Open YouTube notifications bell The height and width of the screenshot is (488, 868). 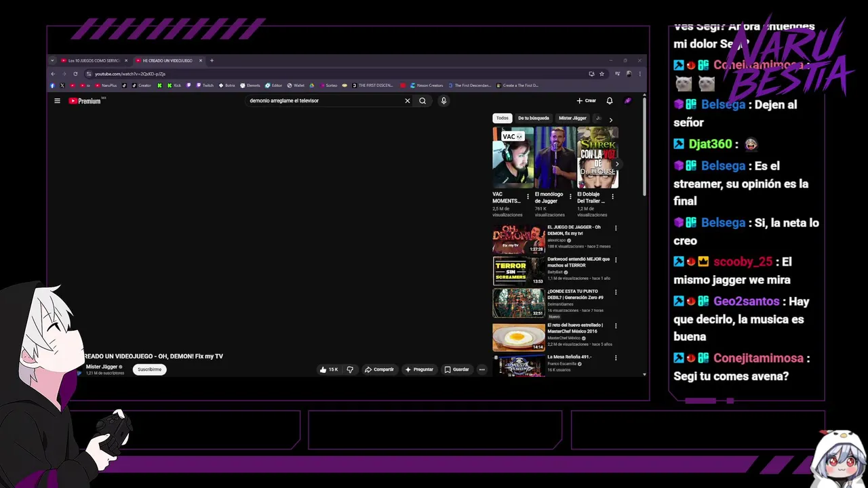[610, 101]
